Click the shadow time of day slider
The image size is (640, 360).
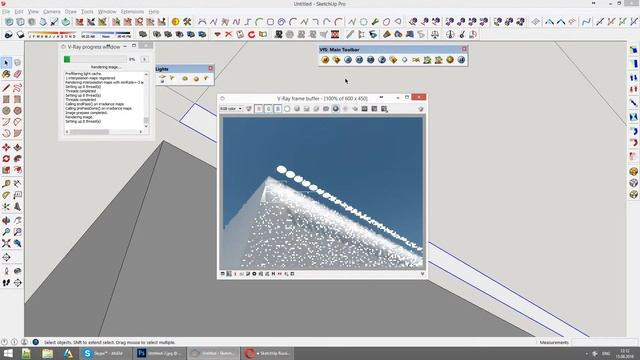106,35
